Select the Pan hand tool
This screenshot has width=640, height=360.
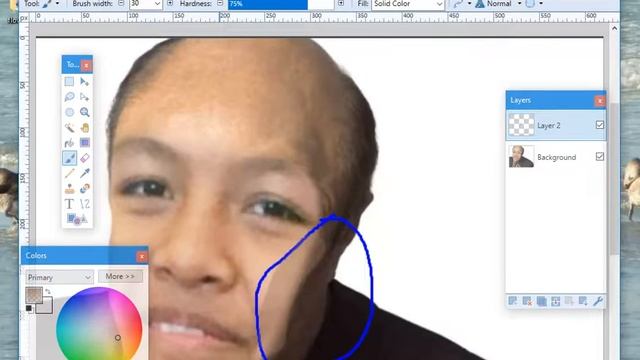(84, 128)
